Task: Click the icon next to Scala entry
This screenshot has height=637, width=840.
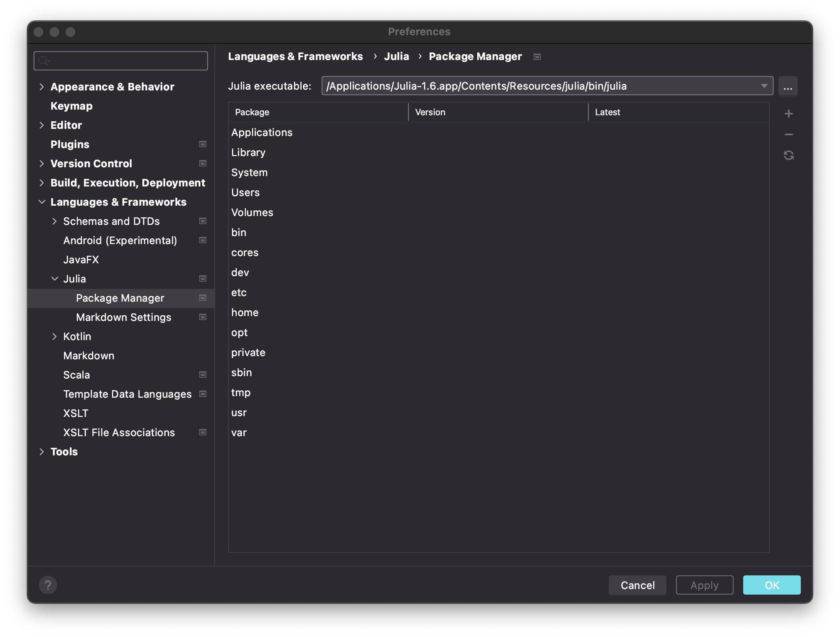Action: pos(202,375)
